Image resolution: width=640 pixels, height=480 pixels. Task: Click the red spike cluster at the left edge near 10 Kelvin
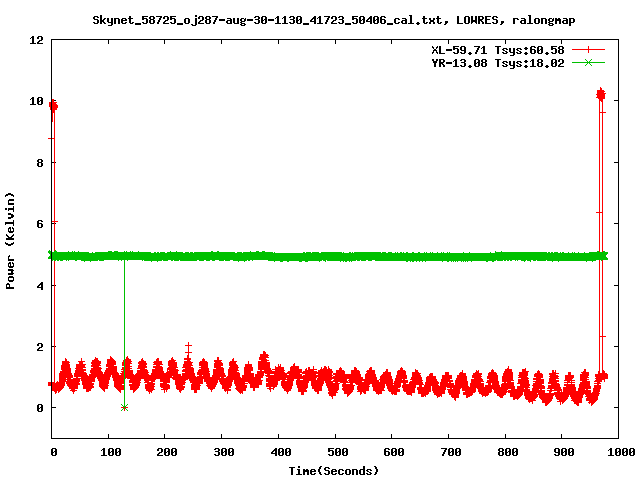click(53, 106)
